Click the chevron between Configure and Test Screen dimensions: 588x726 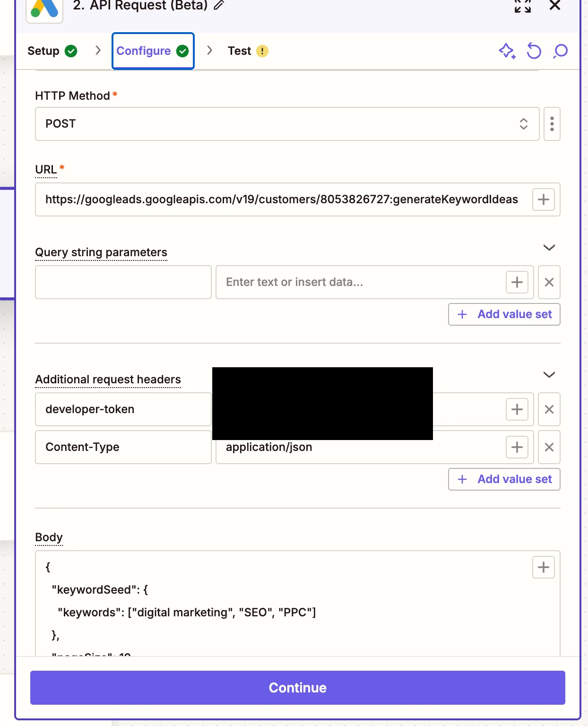[x=209, y=50]
